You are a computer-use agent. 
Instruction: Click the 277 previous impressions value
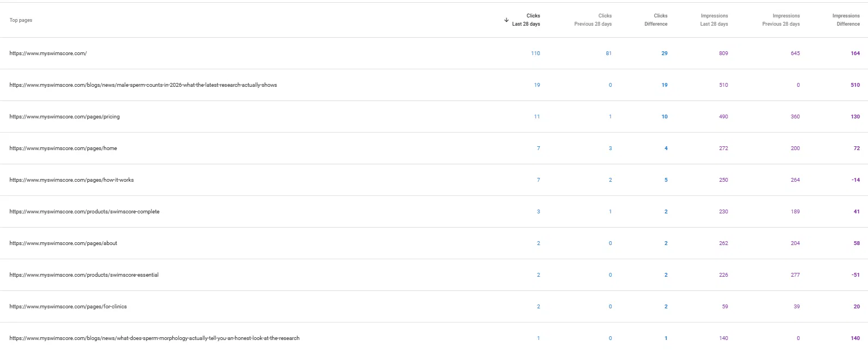[795, 275]
